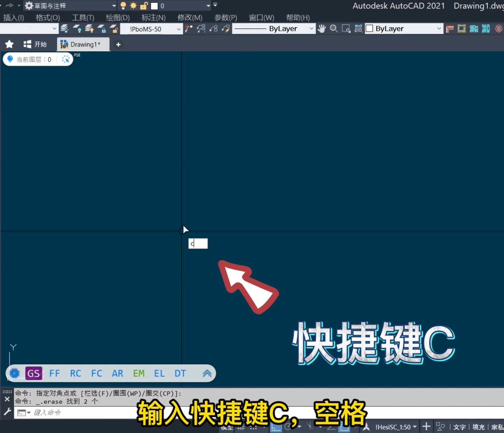Click the ByLayer color swatch
504x433 pixels.
(x=370, y=28)
